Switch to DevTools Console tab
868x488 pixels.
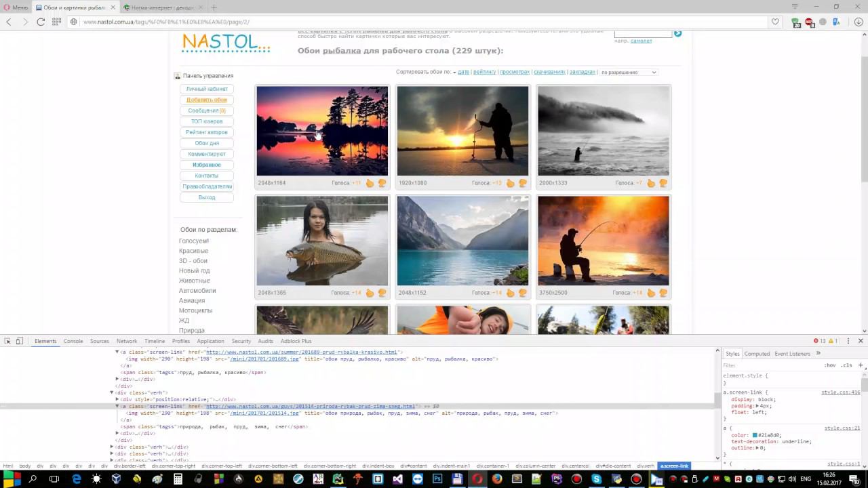73,341
